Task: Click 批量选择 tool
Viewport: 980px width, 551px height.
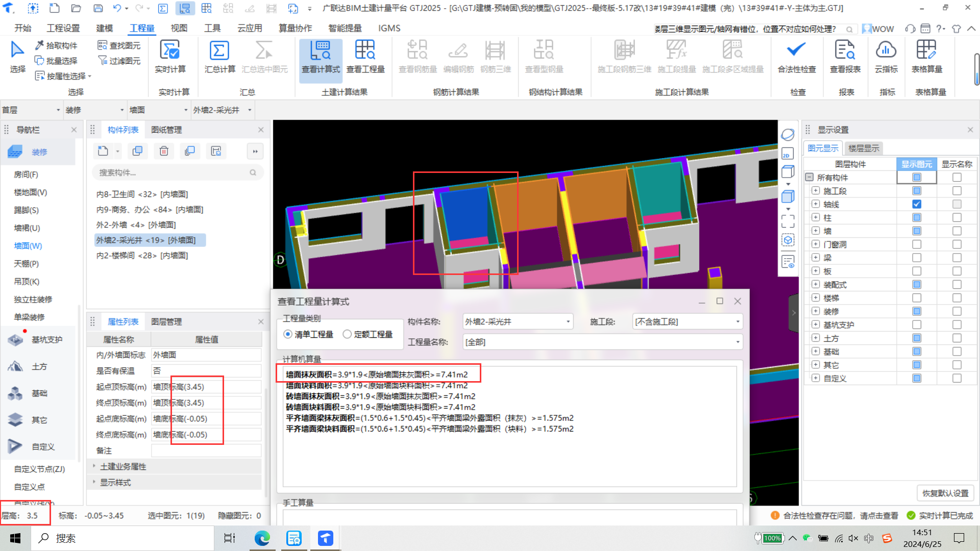Action: coord(56,61)
